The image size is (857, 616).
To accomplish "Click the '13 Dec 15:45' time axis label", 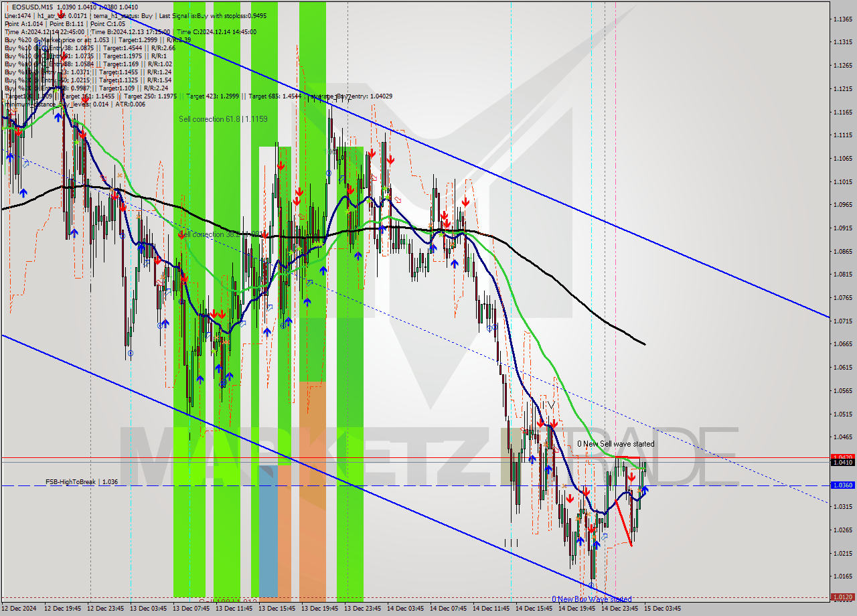I will (277, 609).
